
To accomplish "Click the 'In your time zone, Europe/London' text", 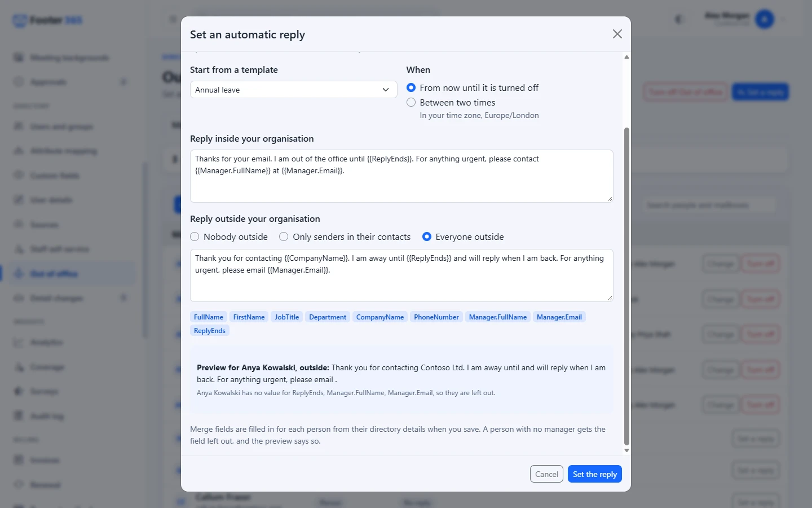I will tap(479, 115).
